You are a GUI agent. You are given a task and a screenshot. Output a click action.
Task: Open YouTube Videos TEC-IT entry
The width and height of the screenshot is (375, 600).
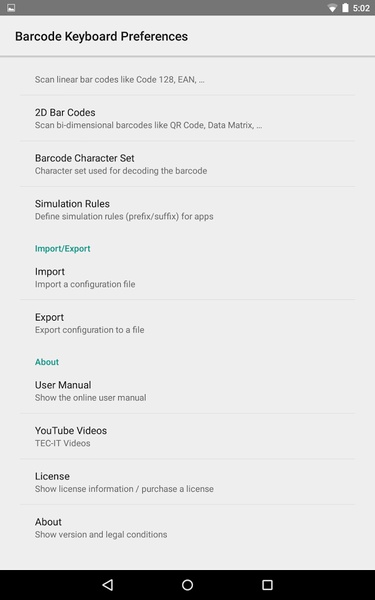[188, 436]
